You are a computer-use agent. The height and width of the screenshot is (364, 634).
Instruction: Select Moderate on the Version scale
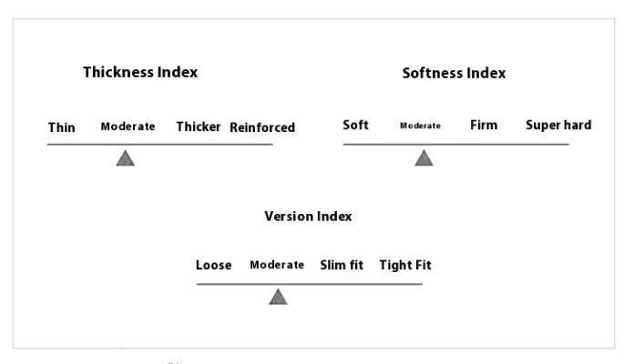tap(277, 265)
